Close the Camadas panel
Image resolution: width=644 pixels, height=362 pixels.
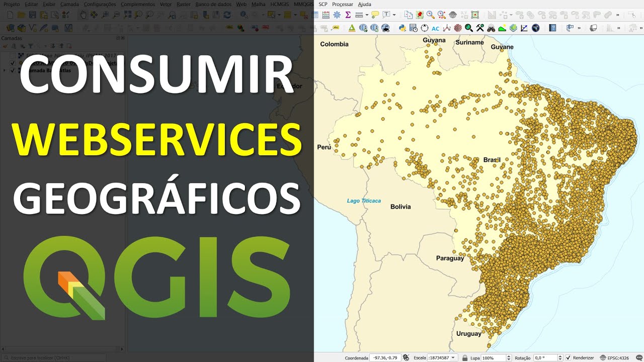pyautogui.click(x=123, y=38)
